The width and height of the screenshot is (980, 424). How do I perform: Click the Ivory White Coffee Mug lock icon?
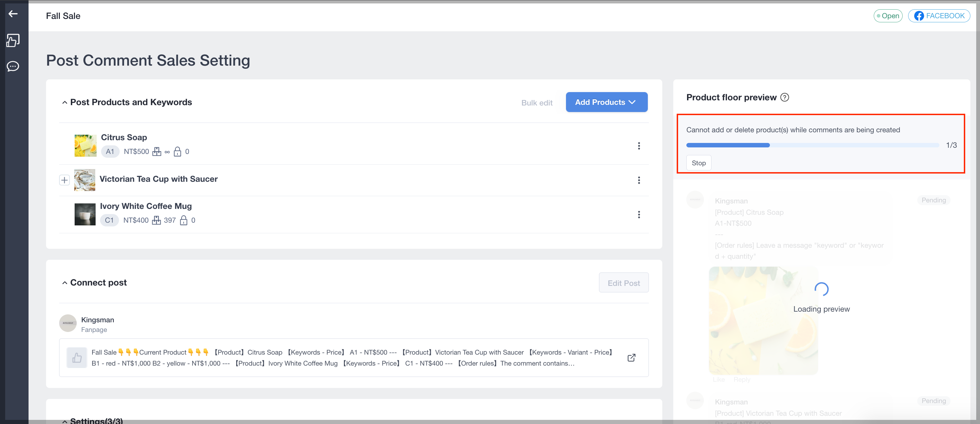(183, 221)
